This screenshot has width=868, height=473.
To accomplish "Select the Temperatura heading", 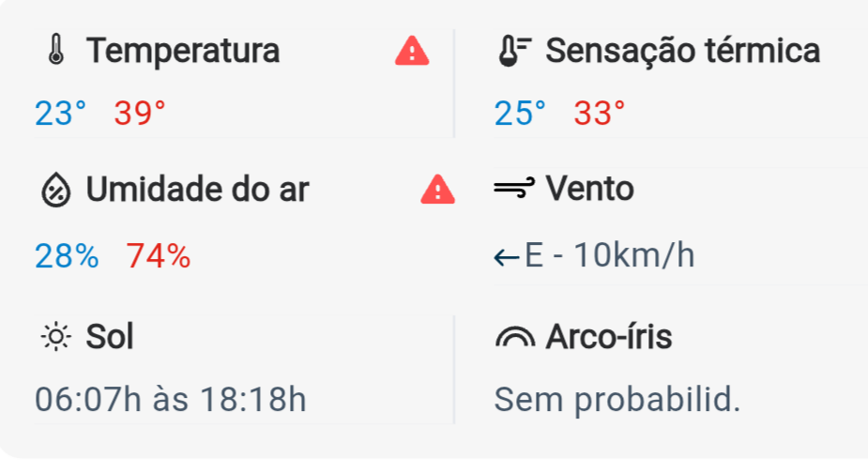I will click(183, 51).
